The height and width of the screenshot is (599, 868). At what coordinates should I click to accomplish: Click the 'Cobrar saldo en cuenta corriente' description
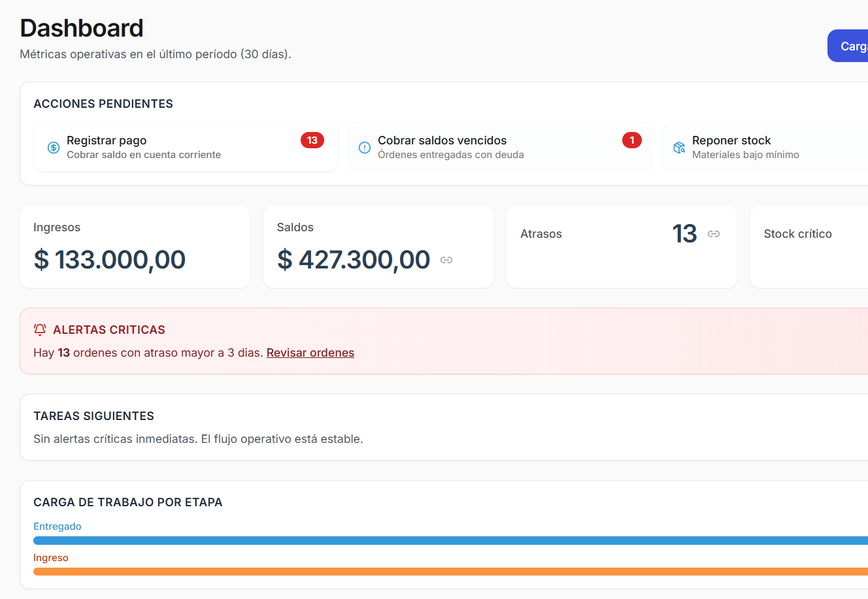tap(144, 155)
